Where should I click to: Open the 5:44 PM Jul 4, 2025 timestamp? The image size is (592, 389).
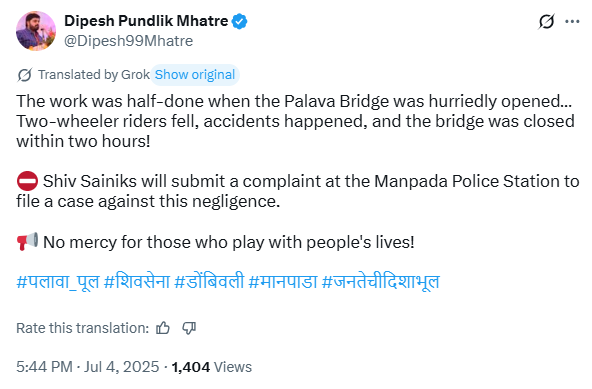88,367
